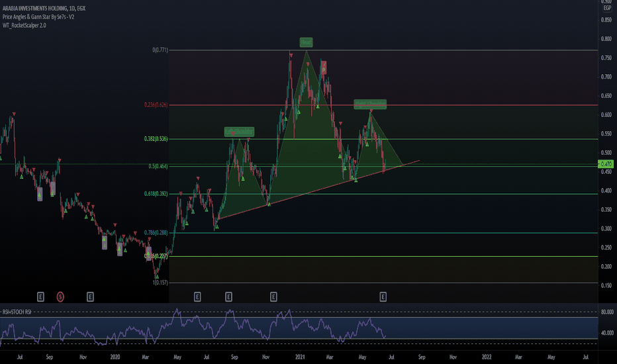Click the '1(0.157)' Fibonacci level label
617x364 pixels.
(160, 283)
